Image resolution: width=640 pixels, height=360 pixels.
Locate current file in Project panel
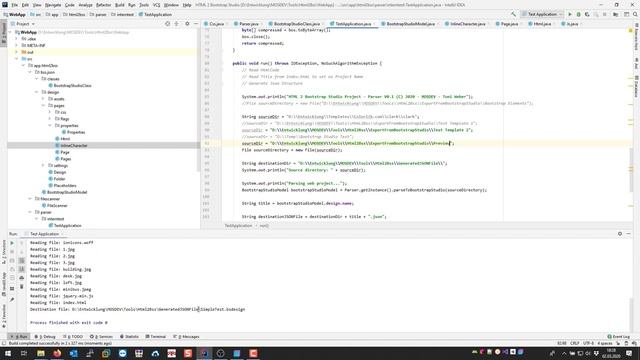click(167, 24)
